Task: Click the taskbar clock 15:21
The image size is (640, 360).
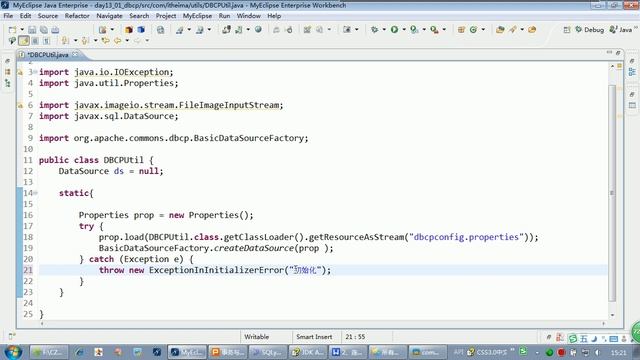Action: [618, 352]
